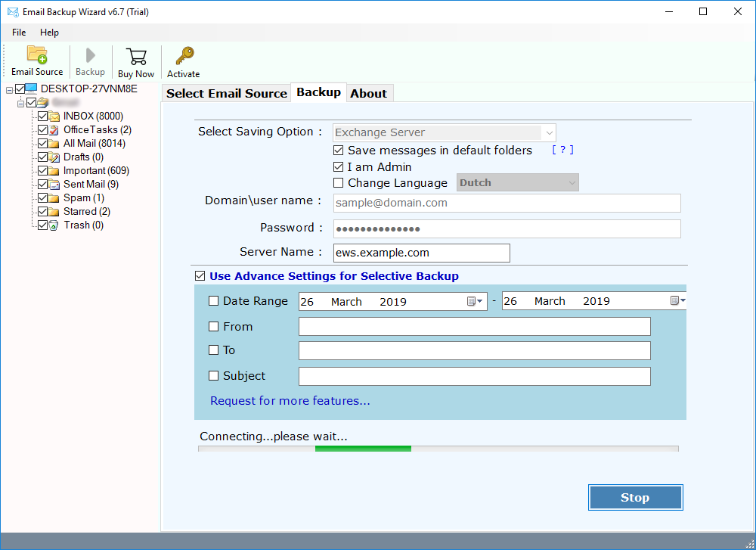Image resolution: width=756 pixels, height=550 pixels.
Task: Uncheck the Drafts (0) folder checkbox
Action: tap(42, 157)
